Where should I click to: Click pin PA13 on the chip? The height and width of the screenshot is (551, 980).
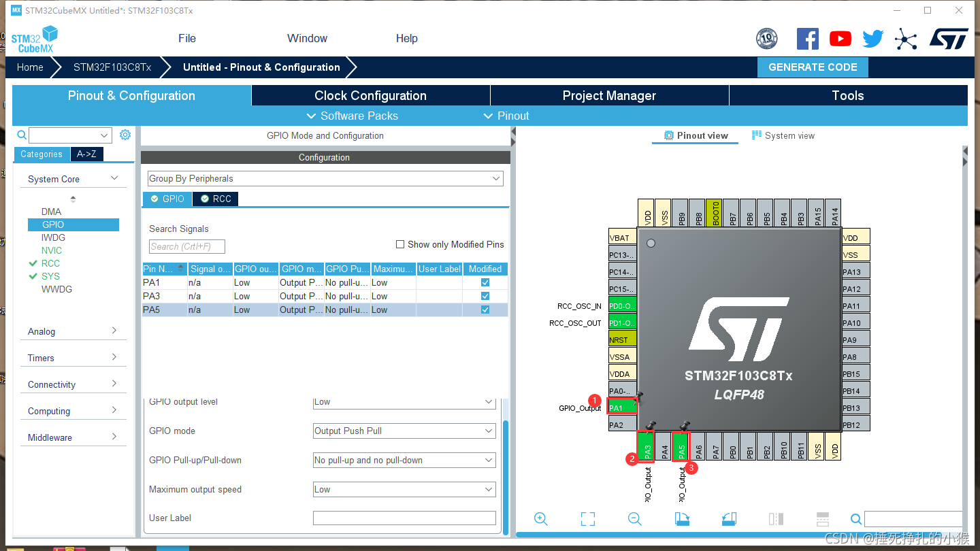pyautogui.click(x=855, y=271)
